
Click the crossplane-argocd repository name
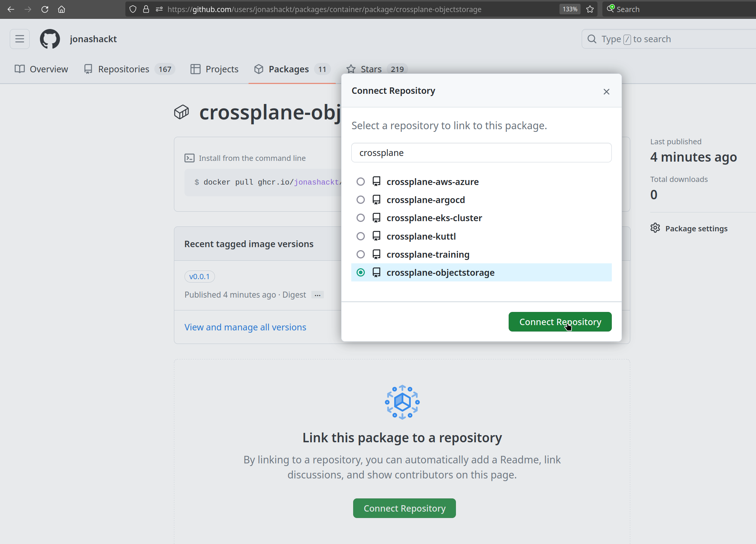426,200
